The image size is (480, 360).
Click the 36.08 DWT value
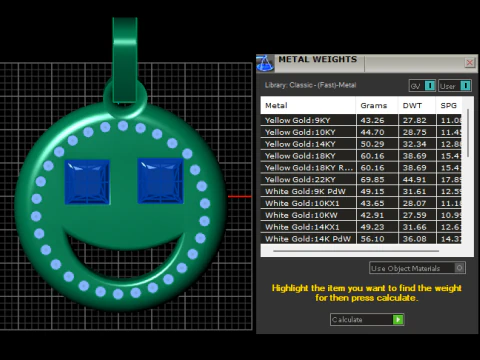point(414,239)
